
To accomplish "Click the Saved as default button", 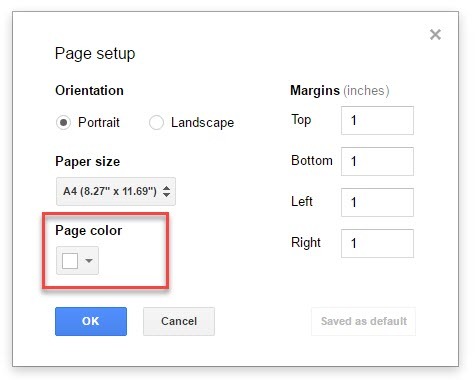I will (364, 321).
